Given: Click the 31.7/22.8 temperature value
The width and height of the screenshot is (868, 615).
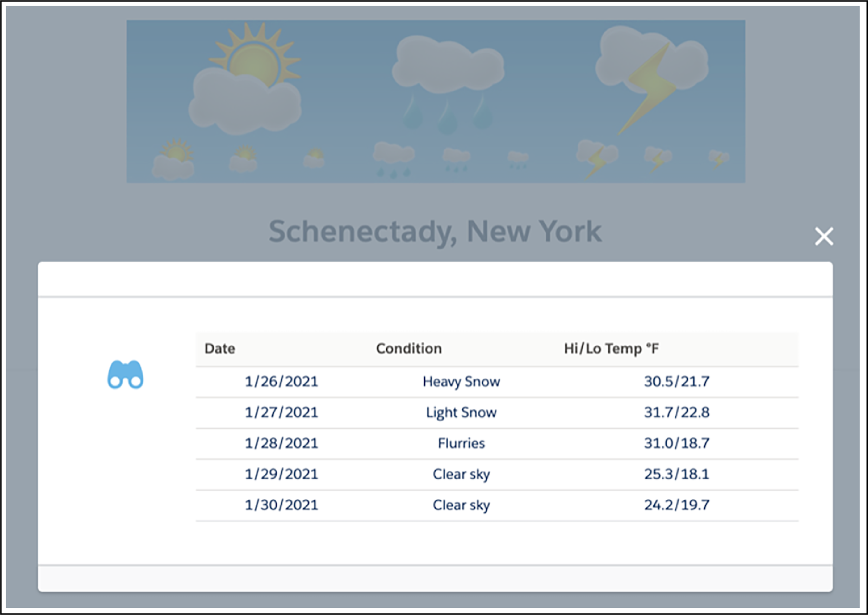Looking at the screenshot, I should click(676, 413).
